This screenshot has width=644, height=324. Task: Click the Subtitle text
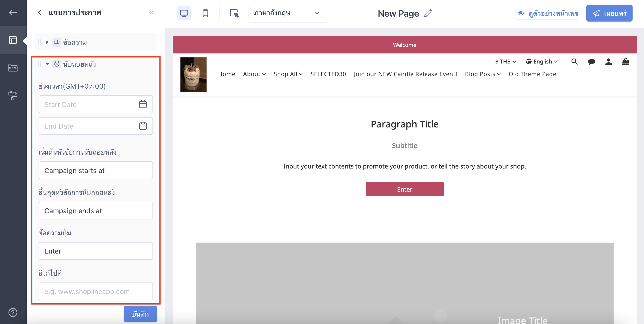[x=405, y=146]
